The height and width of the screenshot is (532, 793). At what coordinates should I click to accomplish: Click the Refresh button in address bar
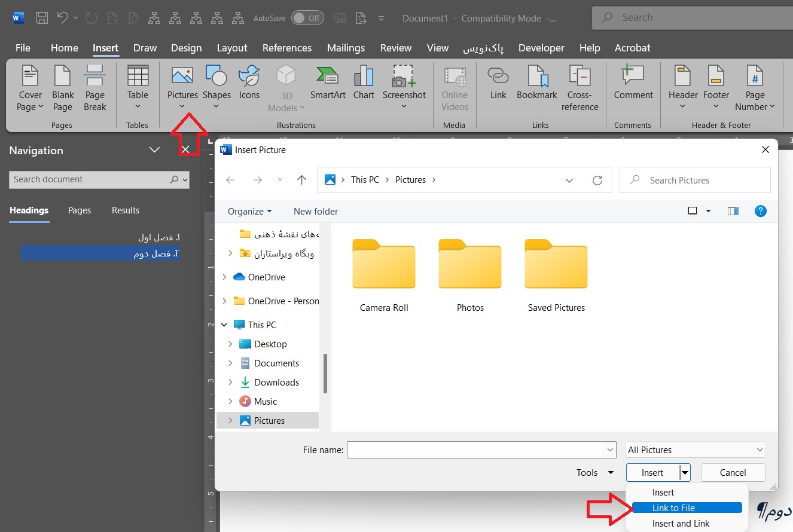tap(597, 180)
